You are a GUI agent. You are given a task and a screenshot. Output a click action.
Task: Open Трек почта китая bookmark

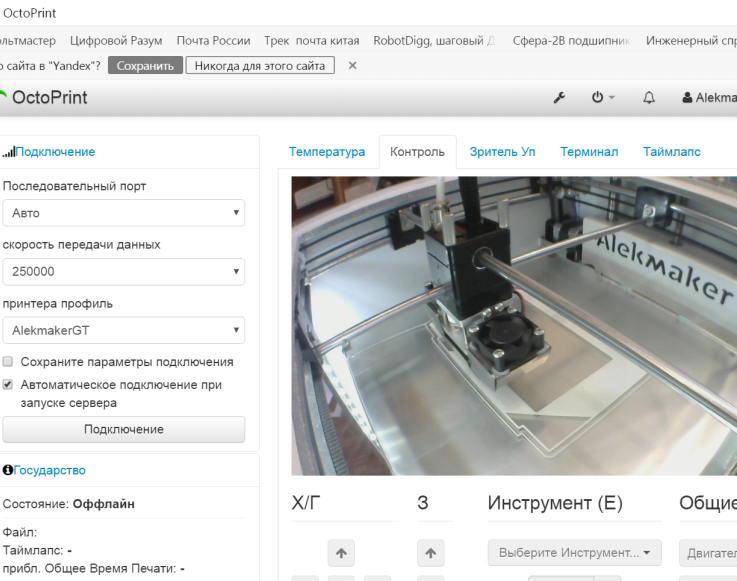click(312, 41)
